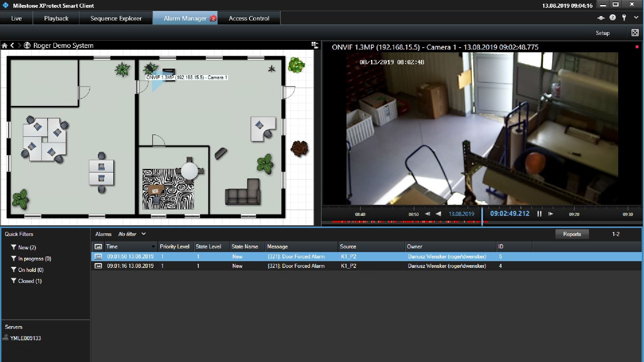Click the Setup button
Viewport: 644px width, 362px height.
pyautogui.click(x=602, y=33)
